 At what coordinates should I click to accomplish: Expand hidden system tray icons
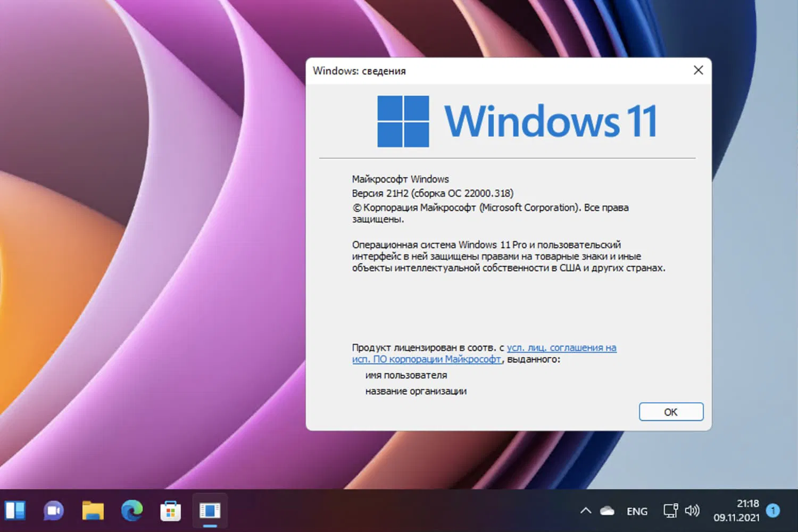click(x=585, y=510)
